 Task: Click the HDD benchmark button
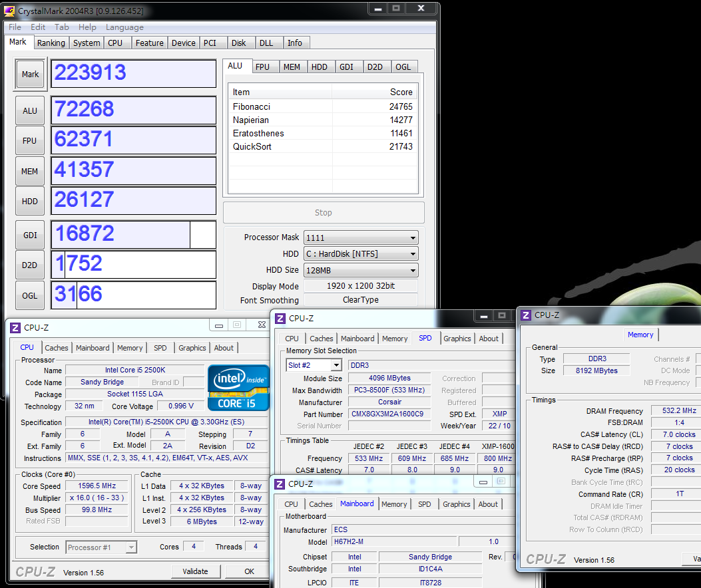pos(30,201)
